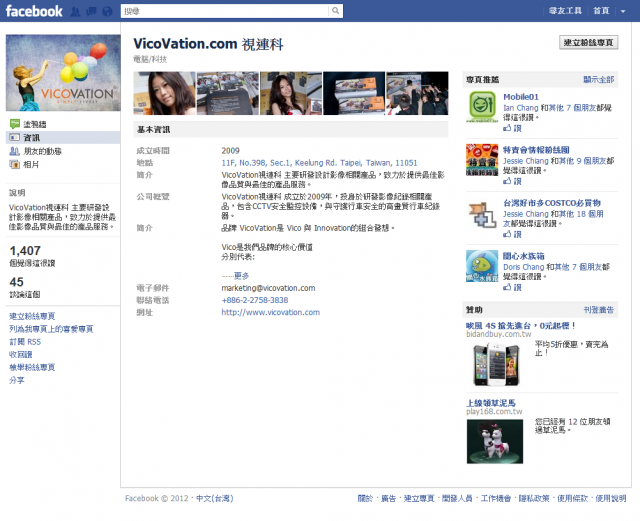Open the 廣告 advertising footer link

tap(388, 498)
